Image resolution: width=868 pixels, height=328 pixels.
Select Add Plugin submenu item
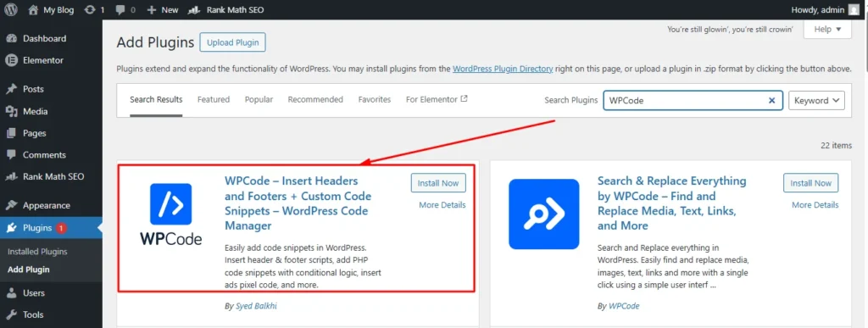[29, 270]
